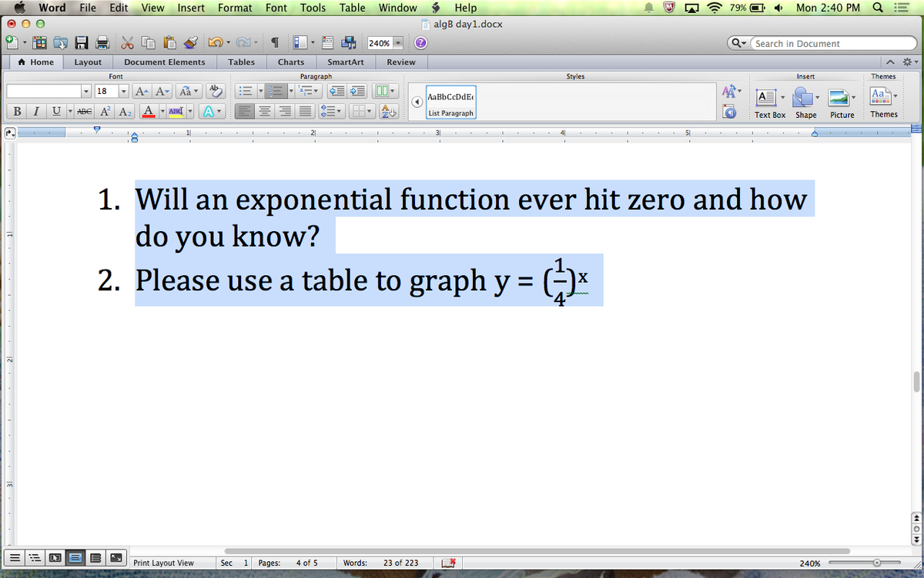This screenshot has height=578, width=924.
Task: Open the Window menu in the menu bar
Action: [397, 8]
